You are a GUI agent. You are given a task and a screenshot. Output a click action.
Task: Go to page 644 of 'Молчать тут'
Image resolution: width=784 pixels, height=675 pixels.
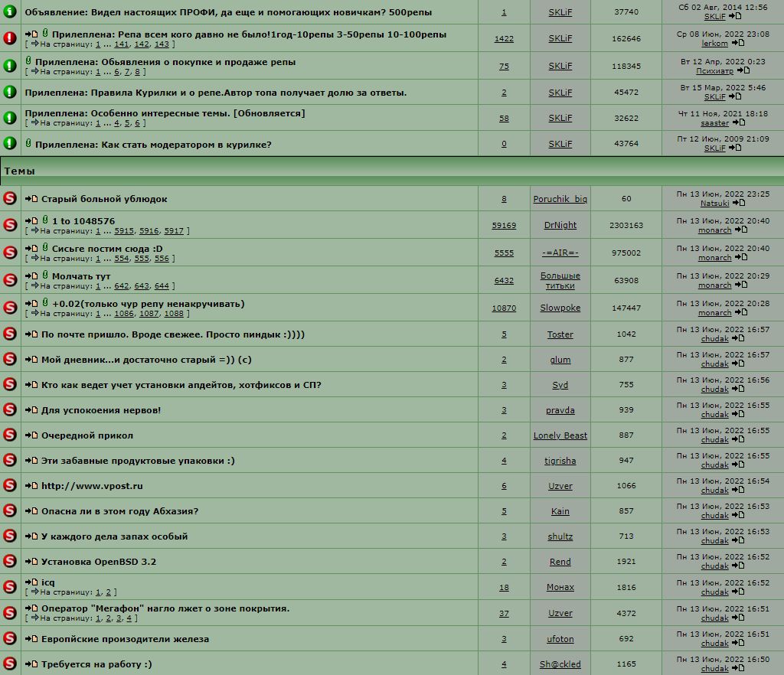click(x=162, y=285)
